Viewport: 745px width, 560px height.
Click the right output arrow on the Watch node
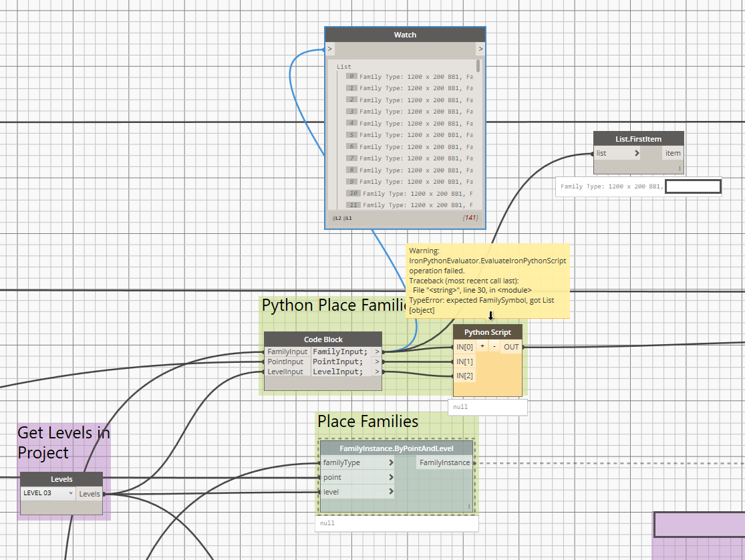[480, 48]
